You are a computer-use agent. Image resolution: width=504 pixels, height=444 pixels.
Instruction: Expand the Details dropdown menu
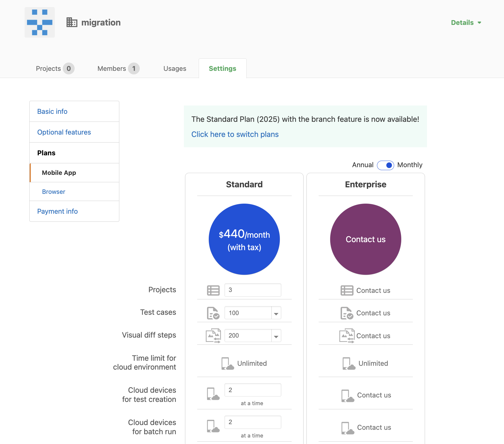pyautogui.click(x=466, y=23)
